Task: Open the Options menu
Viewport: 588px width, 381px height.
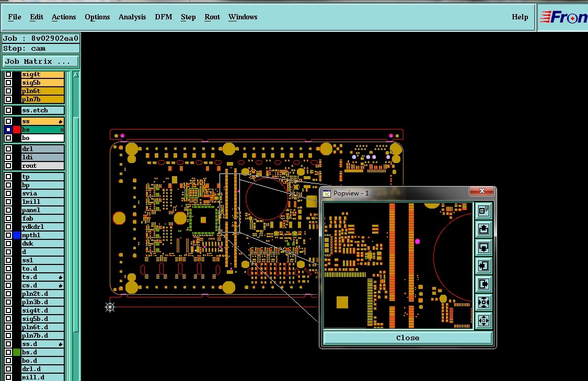Action: (97, 17)
